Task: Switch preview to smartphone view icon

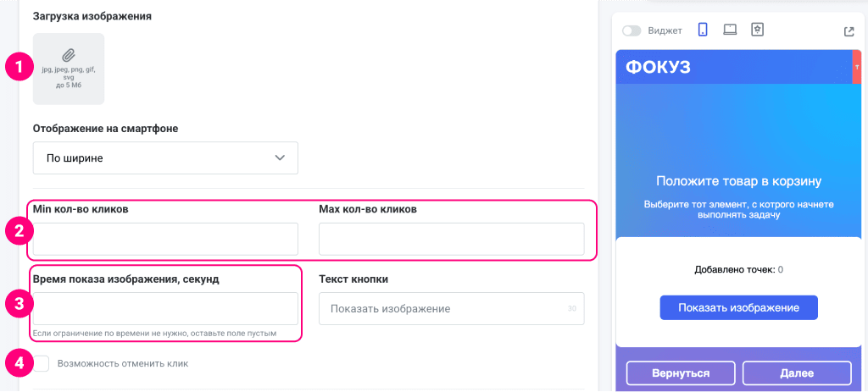Action: (703, 30)
